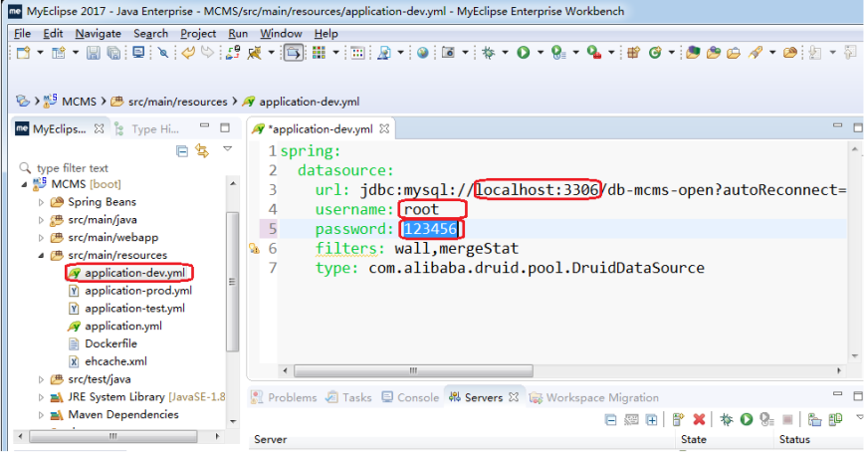Switch to the Tasks tab

pyautogui.click(x=348, y=397)
